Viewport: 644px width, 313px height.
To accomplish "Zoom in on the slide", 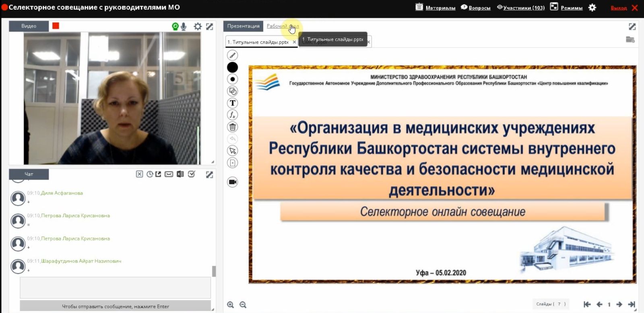I will (x=230, y=305).
